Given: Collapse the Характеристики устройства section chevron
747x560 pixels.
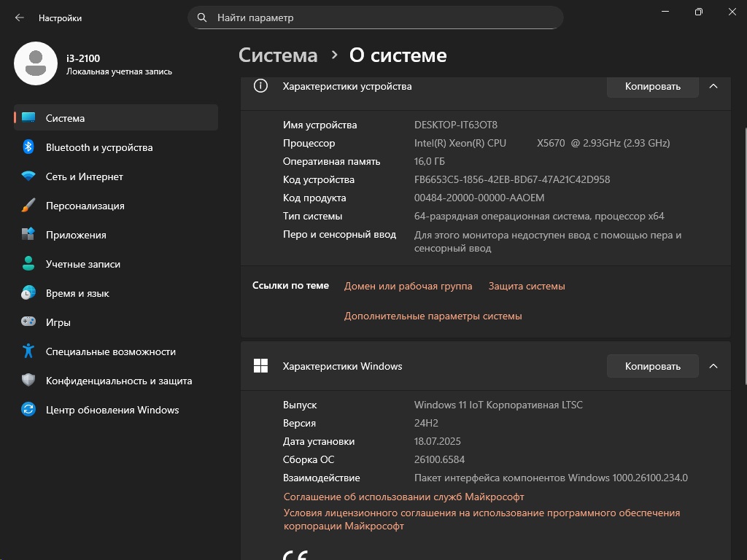Looking at the screenshot, I should 713,86.
